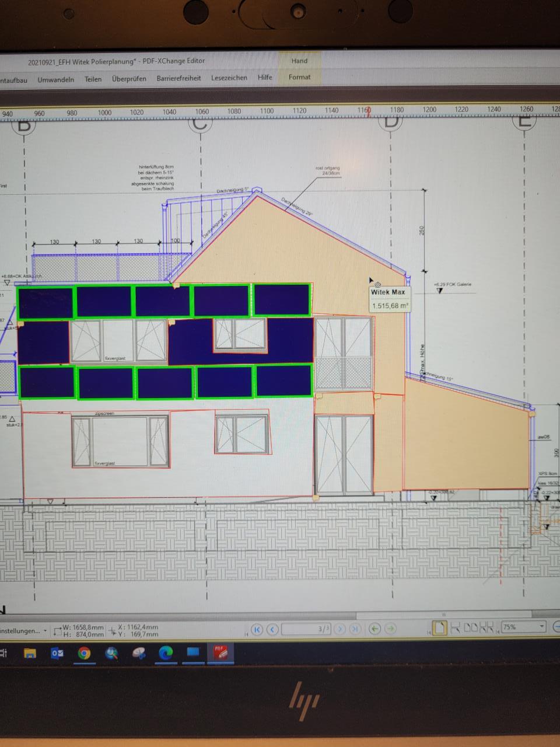
Task: Go to next page button
Action: [340, 629]
